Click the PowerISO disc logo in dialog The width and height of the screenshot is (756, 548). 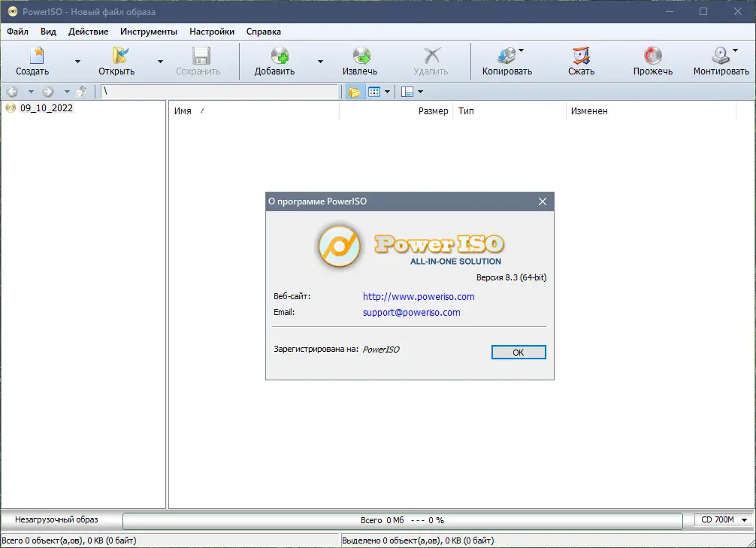[x=340, y=247]
